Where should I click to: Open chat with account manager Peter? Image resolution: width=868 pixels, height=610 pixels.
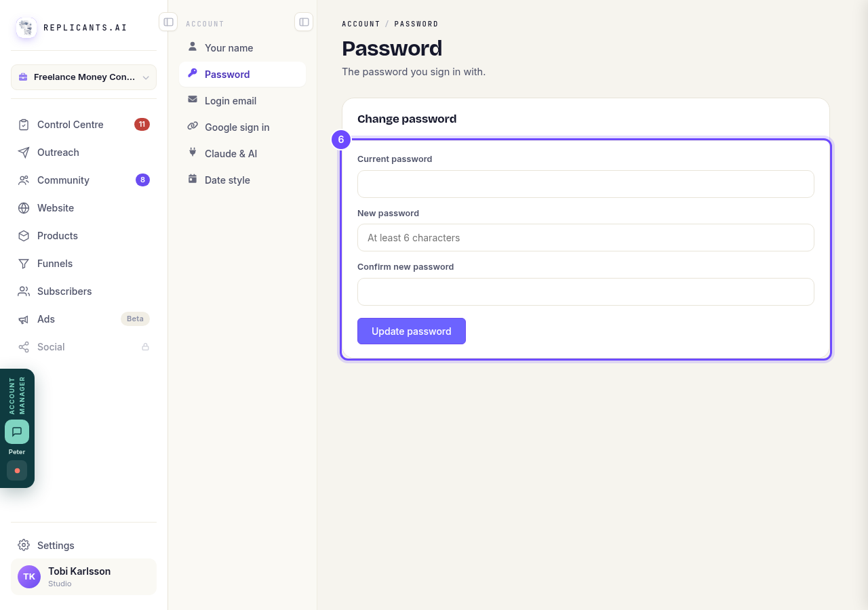17,432
